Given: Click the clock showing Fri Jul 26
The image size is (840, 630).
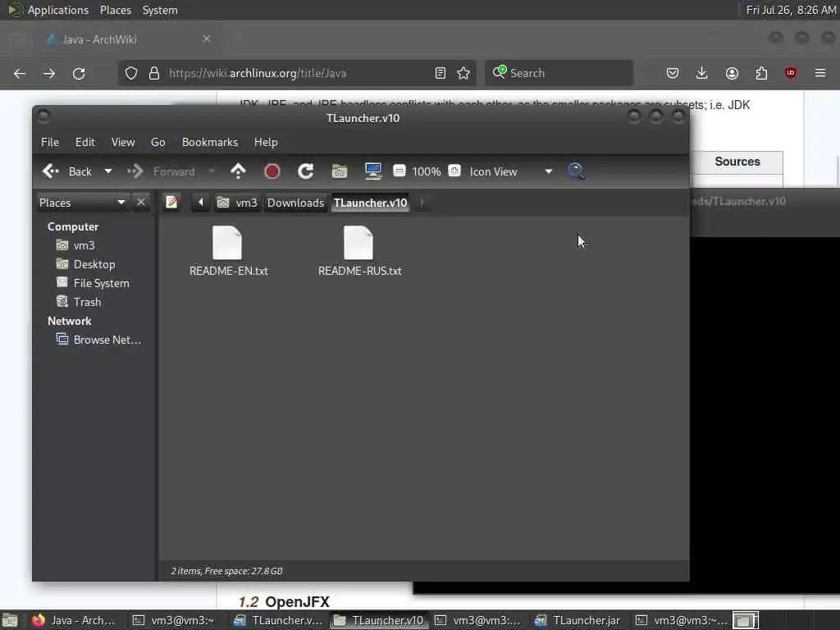Looking at the screenshot, I should (x=792, y=10).
